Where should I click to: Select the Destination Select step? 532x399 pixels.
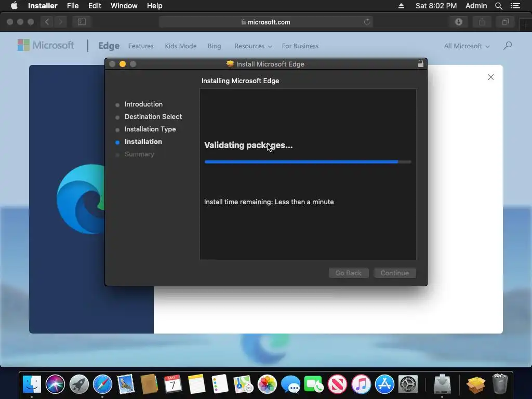pos(153,117)
